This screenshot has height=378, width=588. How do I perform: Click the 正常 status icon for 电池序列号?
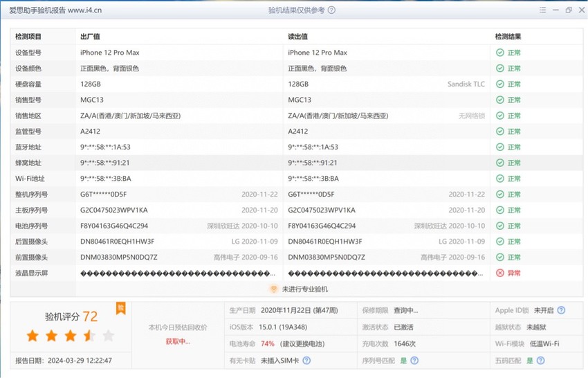tap(500, 226)
